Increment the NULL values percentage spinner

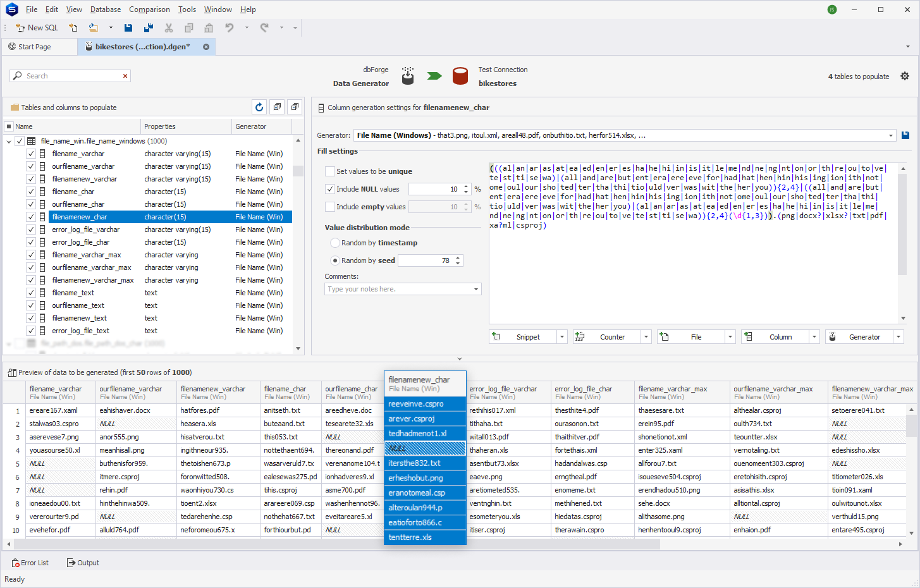pos(466,187)
